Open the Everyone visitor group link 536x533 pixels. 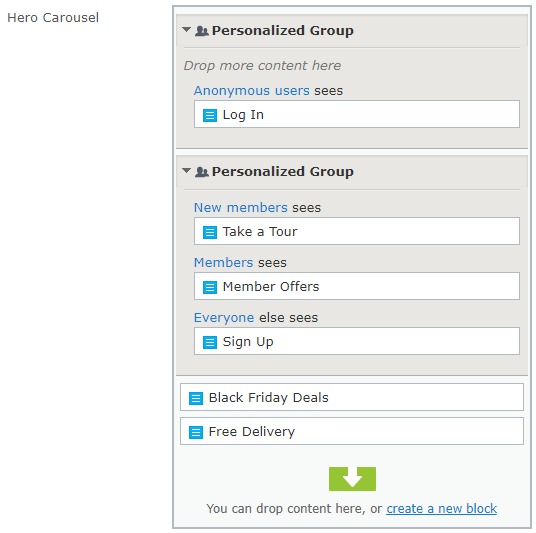[x=224, y=318]
